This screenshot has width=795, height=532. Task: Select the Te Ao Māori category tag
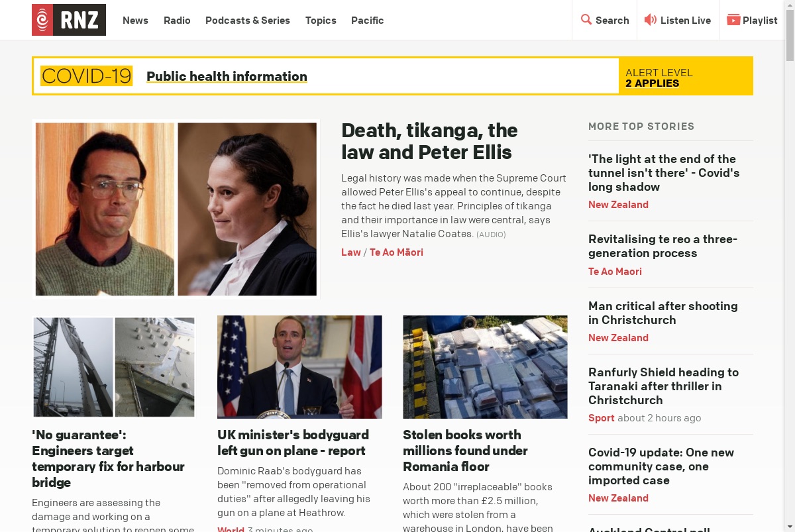tap(396, 252)
